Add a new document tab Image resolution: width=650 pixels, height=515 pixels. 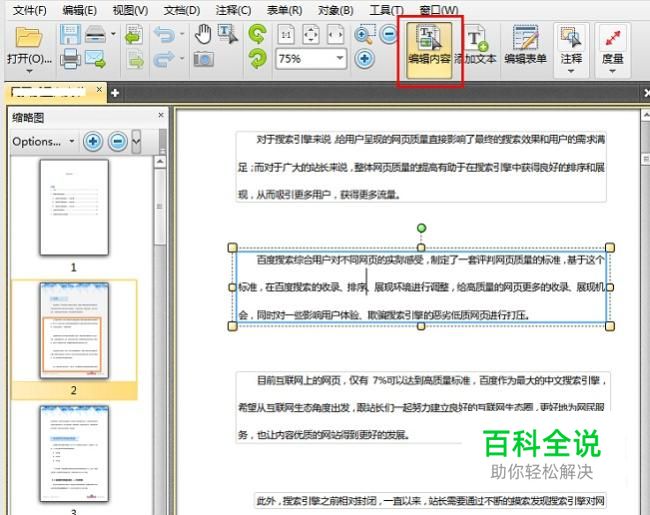(x=115, y=93)
